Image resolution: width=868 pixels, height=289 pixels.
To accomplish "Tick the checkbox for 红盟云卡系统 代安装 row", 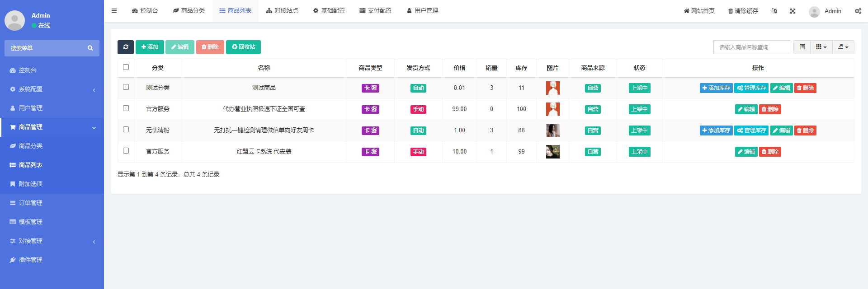I will (x=126, y=151).
